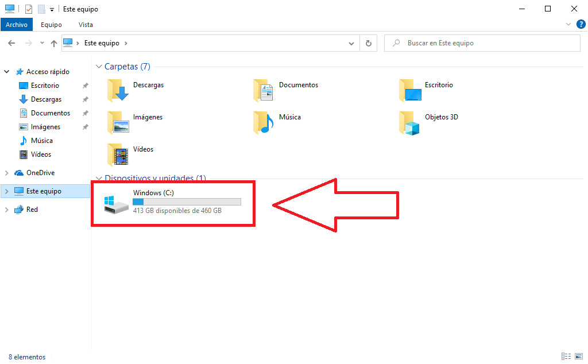588x364 pixels.
Task: Open the Equipo ribbon tab
Action: coord(51,25)
